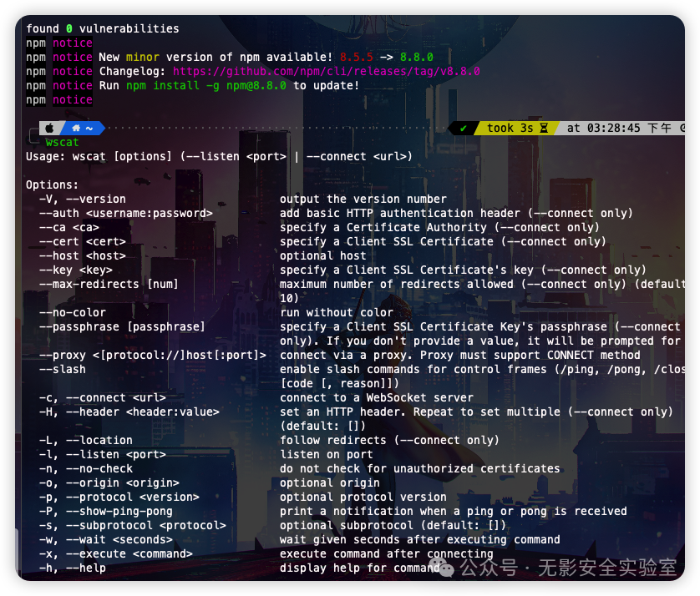Click '-p, --protocol <version>' option

[119, 498]
